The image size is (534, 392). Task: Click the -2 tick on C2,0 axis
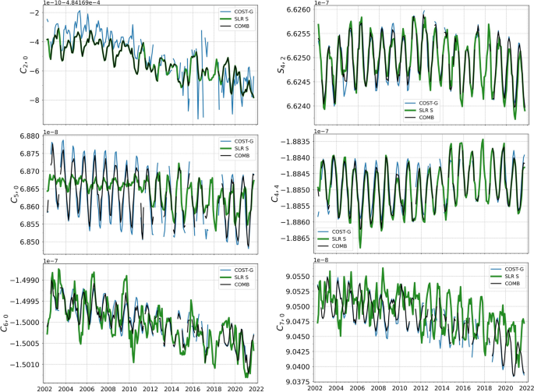tap(35, 12)
